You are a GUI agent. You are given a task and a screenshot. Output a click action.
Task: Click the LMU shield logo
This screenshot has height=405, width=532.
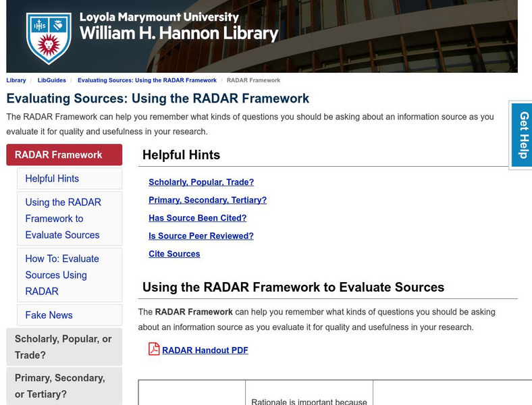(x=49, y=38)
